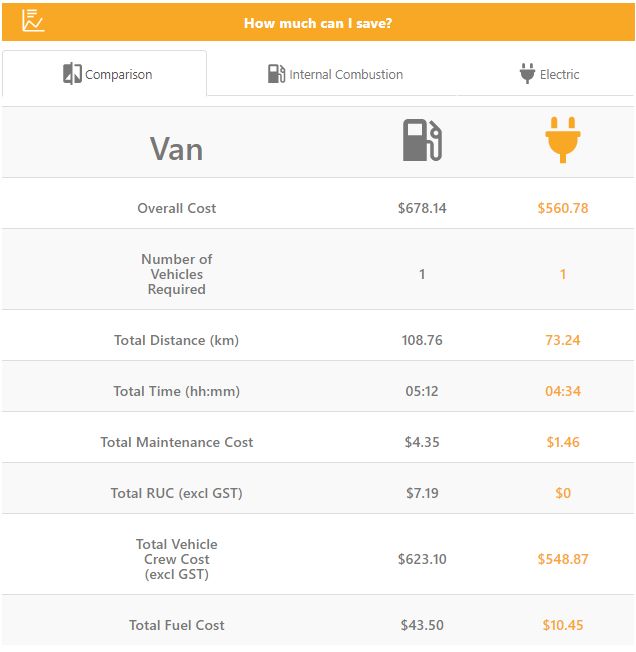Viewport: 636px width, 652px height.
Task: Click the fuel pump icon beside Internal Combustion
Action: click(x=276, y=74)
